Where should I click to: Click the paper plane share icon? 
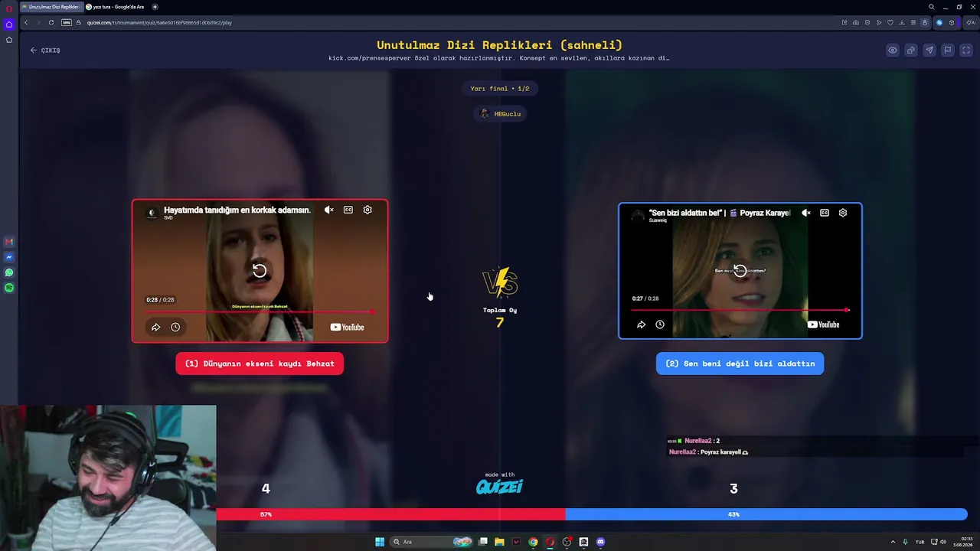click(x=929, y=51)
